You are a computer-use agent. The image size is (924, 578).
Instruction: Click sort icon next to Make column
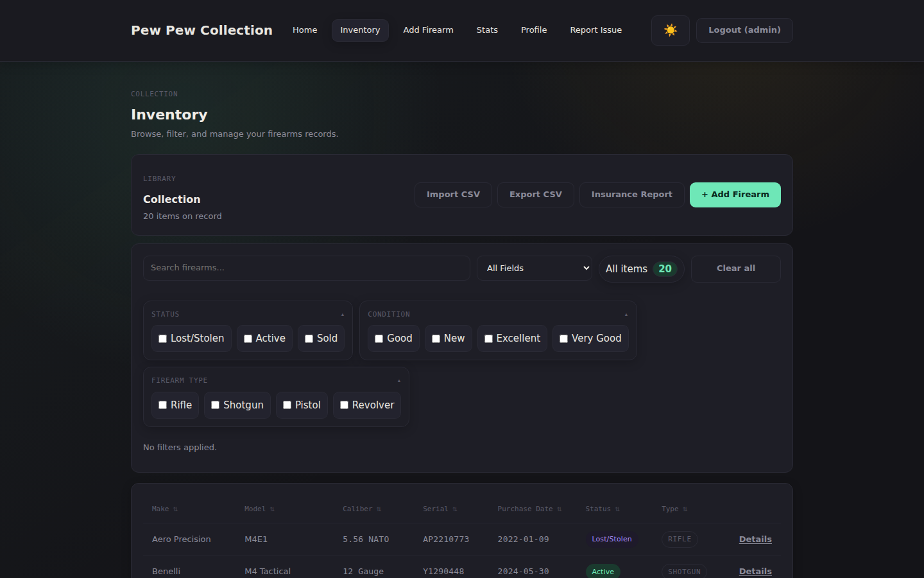coord(175,509)
